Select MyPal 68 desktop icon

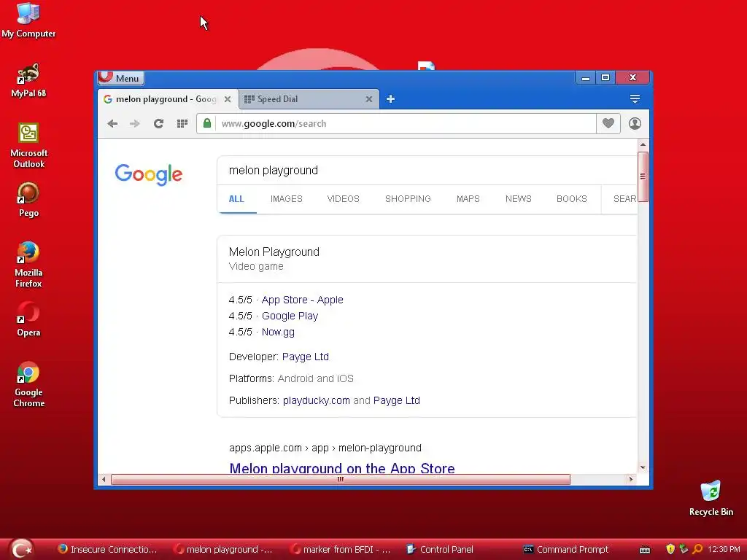point(28,80)
